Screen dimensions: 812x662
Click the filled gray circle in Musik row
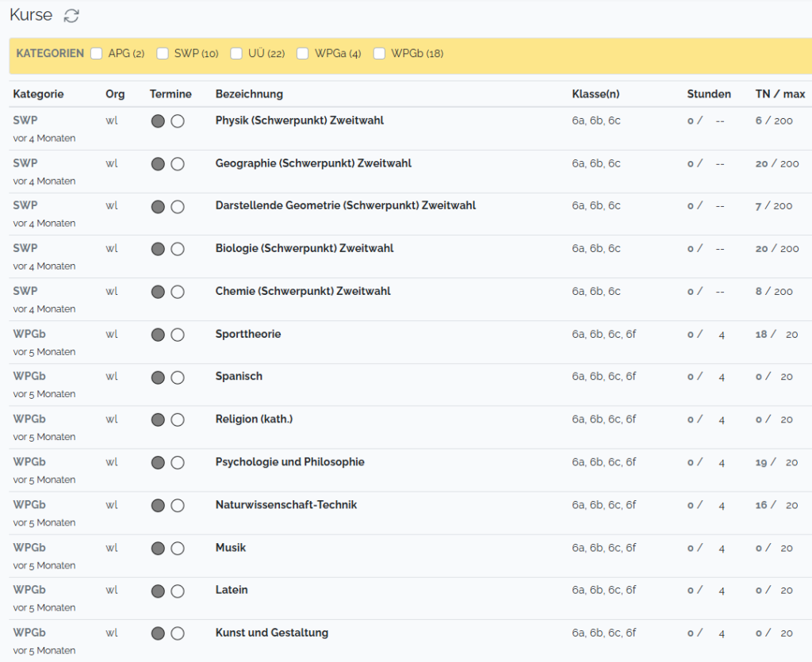(158, 548)
